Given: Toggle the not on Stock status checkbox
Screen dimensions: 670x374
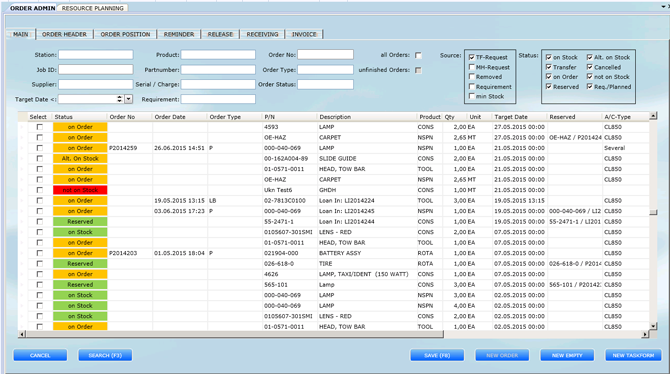Looking at the screenshot, I should (590, 77).
